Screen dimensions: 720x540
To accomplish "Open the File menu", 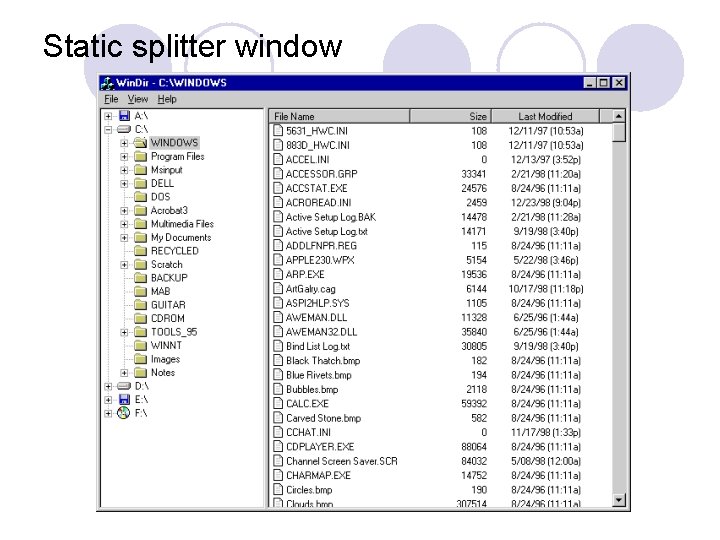I will [x=111, y=99].
